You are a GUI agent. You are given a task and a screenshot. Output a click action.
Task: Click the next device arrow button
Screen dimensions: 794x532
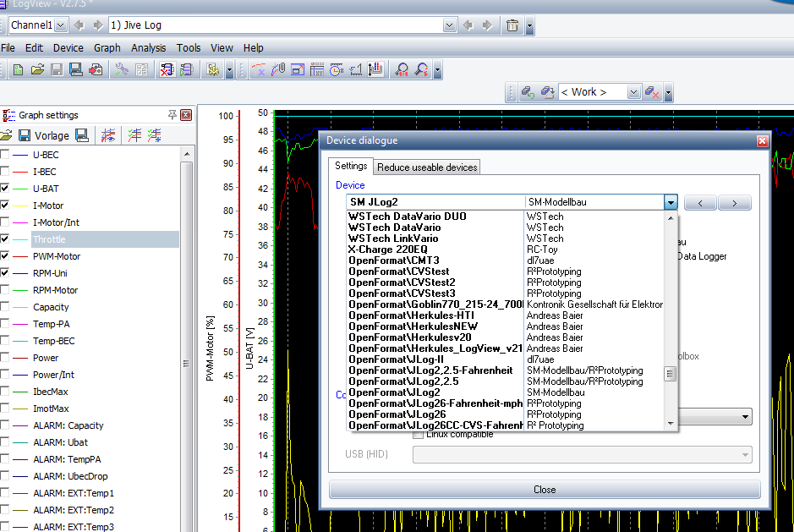[x=734, y=203]
